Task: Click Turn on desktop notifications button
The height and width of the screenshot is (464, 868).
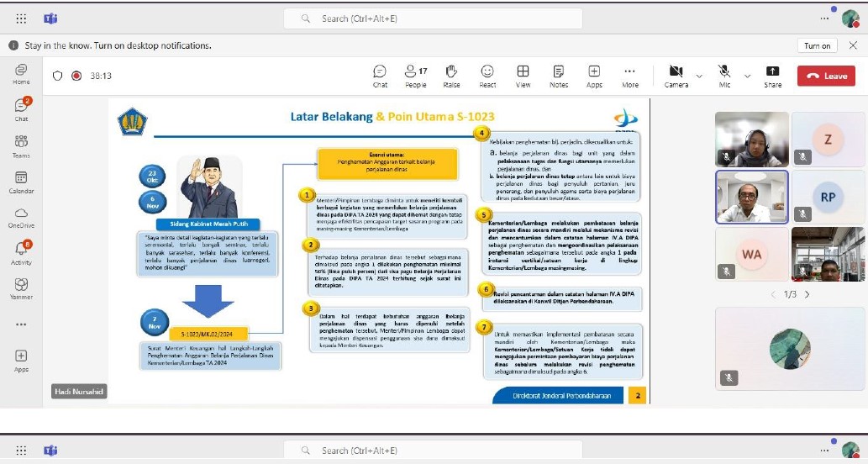Action: [817, 46]
